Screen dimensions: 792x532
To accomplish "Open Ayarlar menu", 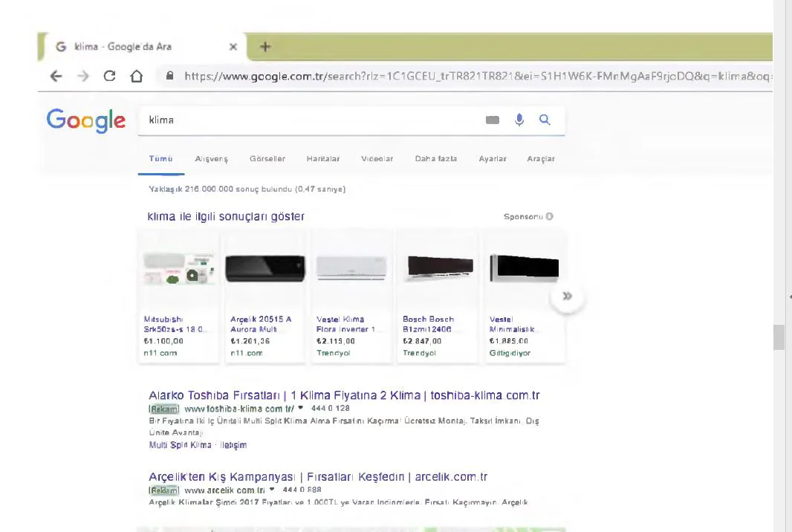I will pos(493,159).
